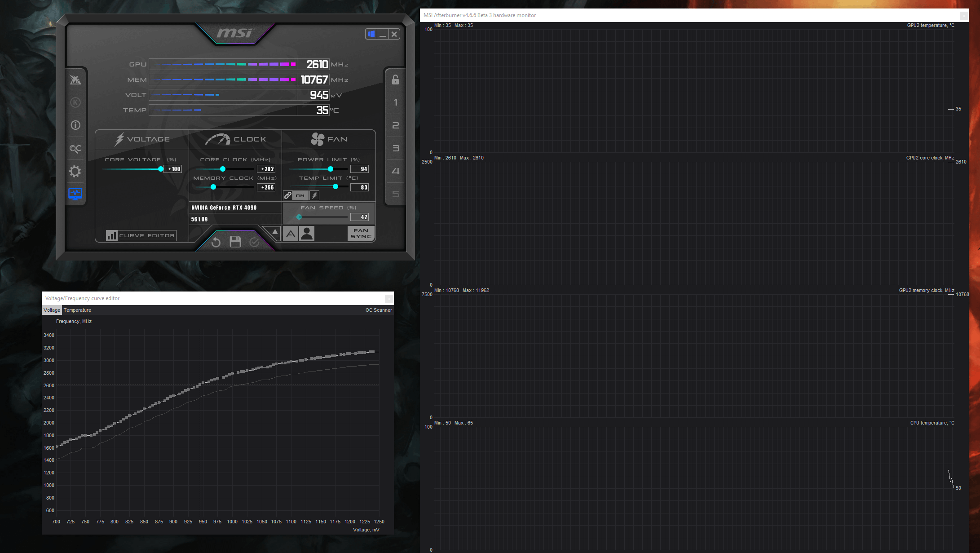The width and height of the screenshot is (980, 553).
Task: Click the temp limit value field 83
Action: 360,187
